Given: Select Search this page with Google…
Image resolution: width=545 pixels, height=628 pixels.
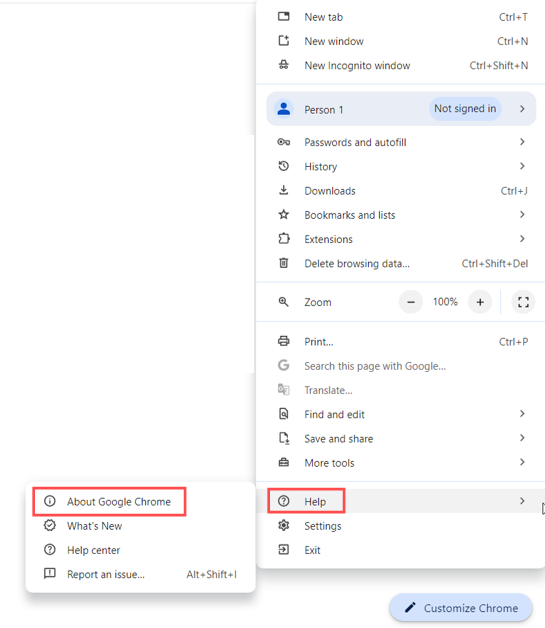Looking at the screenshot, I should tap(375, 366).
